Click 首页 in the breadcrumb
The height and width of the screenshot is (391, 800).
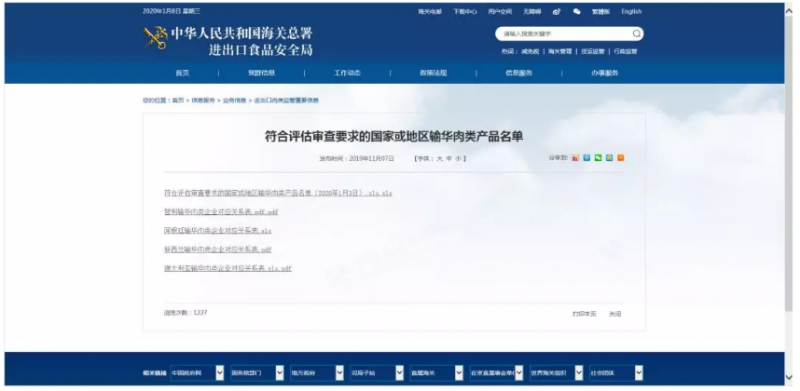(178, 101)
